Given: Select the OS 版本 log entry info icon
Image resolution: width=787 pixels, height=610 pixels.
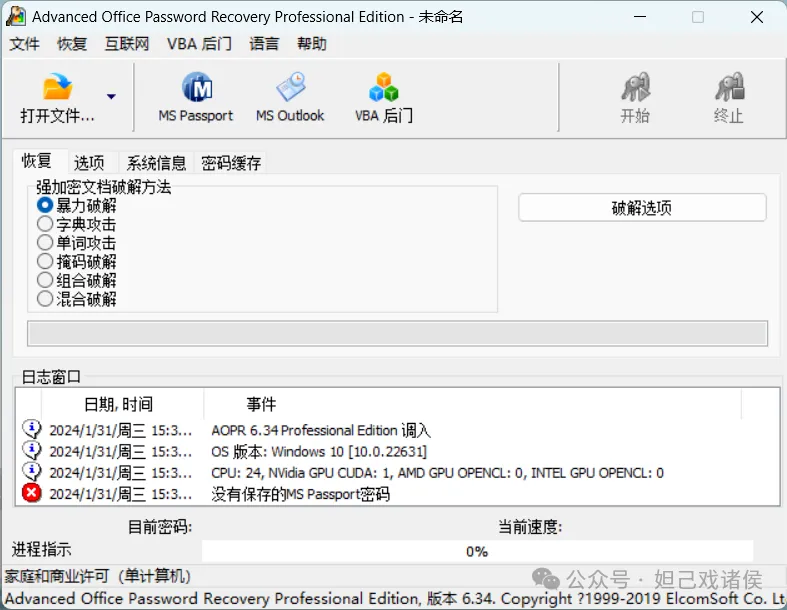Looking at the screenshot, I should click(x=32, y=451).
